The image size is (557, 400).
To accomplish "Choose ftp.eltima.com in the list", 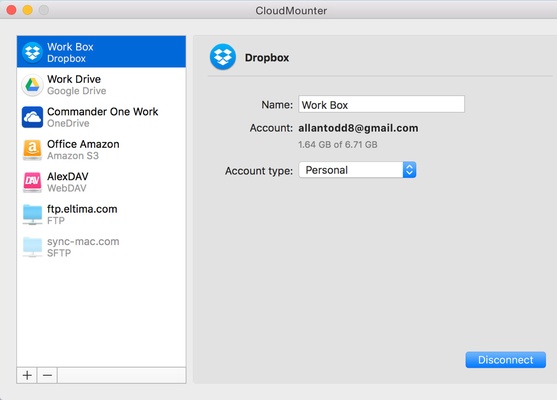I will (101, 214).
